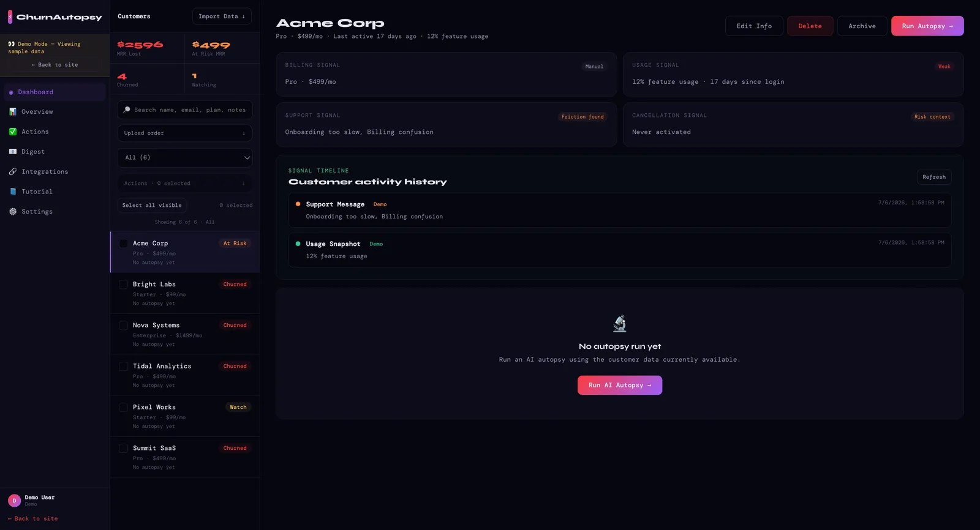
Task: Click the Settings gear icon
Action: 13,212
